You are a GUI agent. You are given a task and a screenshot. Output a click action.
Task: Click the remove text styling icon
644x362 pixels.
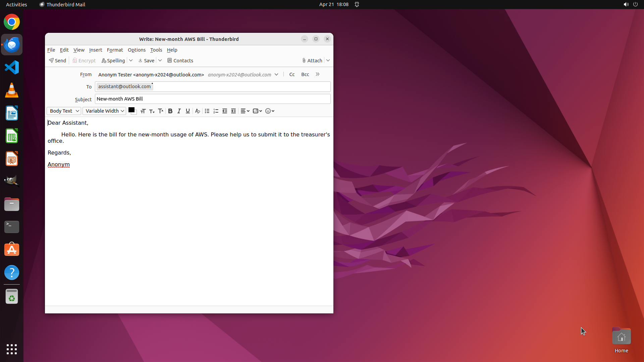coord(197,111)
